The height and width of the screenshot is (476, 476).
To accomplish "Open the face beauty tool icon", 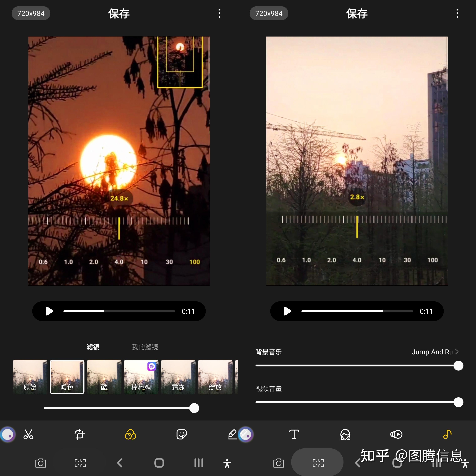I will pos(345,434).
